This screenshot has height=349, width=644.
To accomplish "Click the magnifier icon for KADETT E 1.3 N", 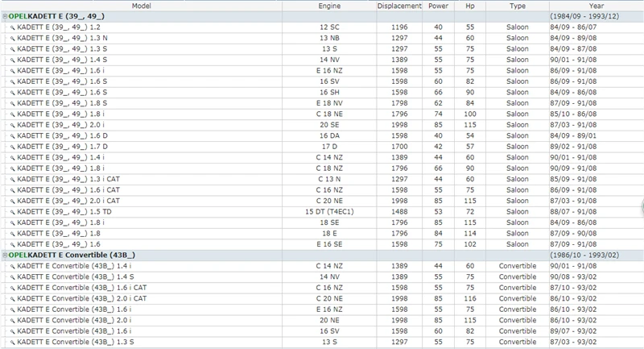I will click(13, 38).
